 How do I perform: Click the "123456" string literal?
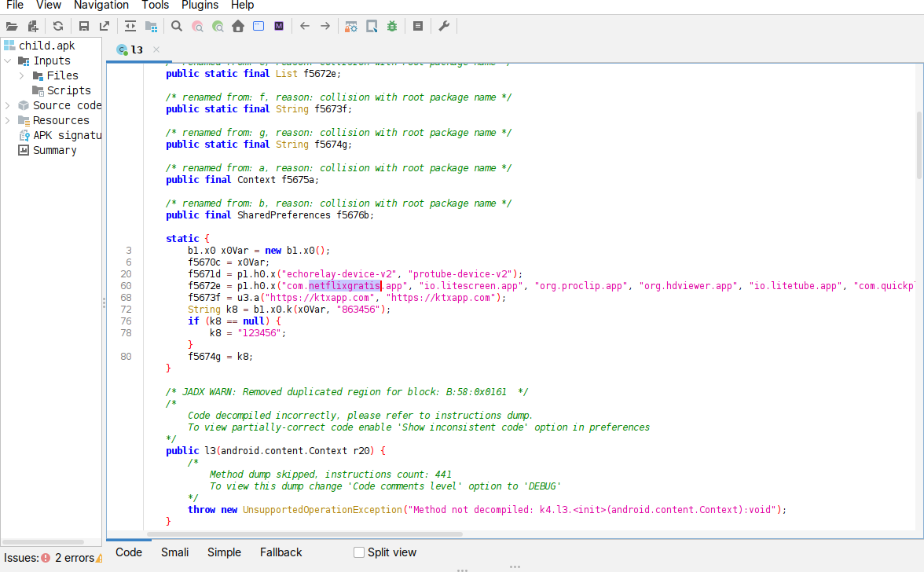pyautogui.click(x=259, y=333)
